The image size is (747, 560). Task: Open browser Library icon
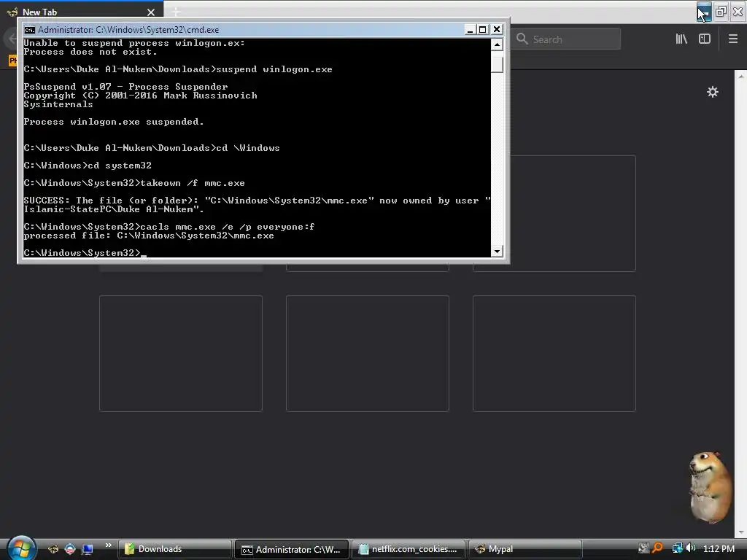click(681, 39)
